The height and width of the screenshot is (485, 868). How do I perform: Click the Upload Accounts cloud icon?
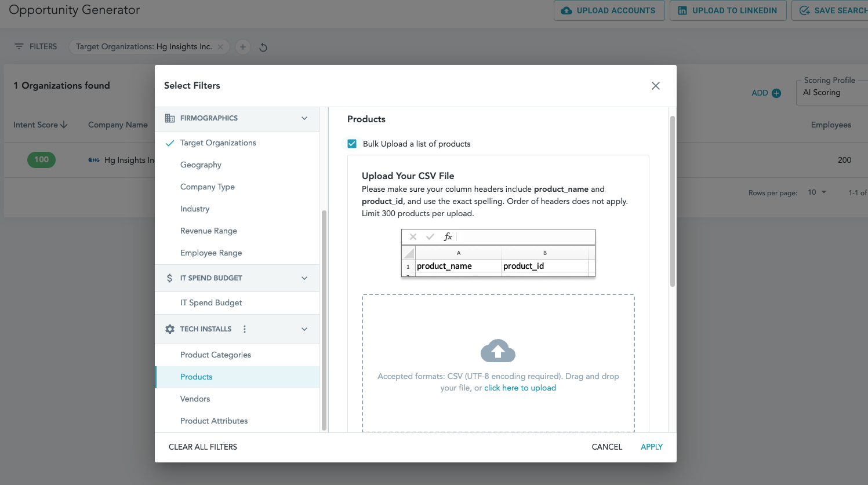566,10
